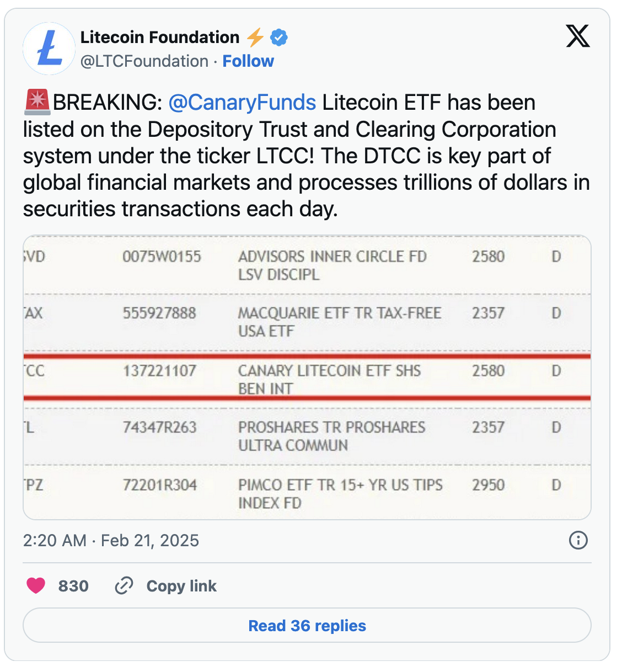Click Follow next to @LTCFoundation
Viewport: 622px width, 672px height.
pos(248,61)
